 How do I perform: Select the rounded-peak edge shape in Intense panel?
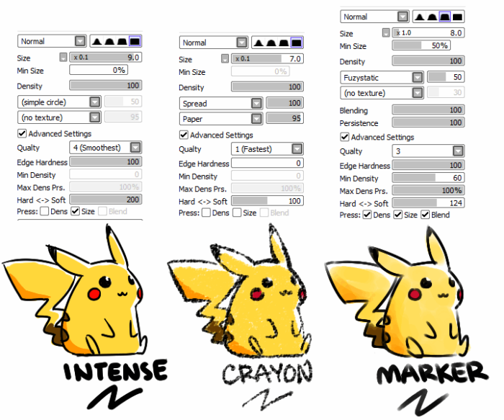[x=109, y=41]
